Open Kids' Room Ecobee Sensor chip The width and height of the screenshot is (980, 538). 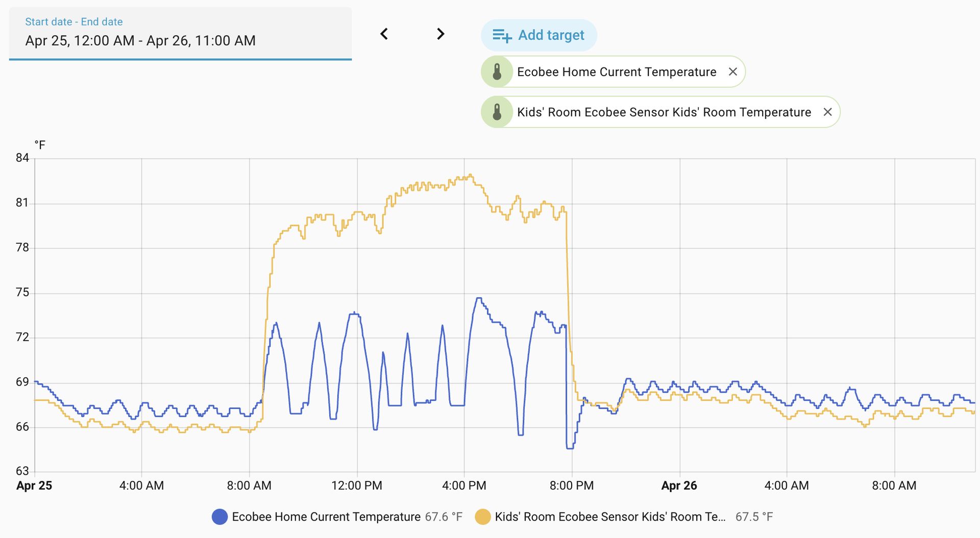tap(664, 112)
